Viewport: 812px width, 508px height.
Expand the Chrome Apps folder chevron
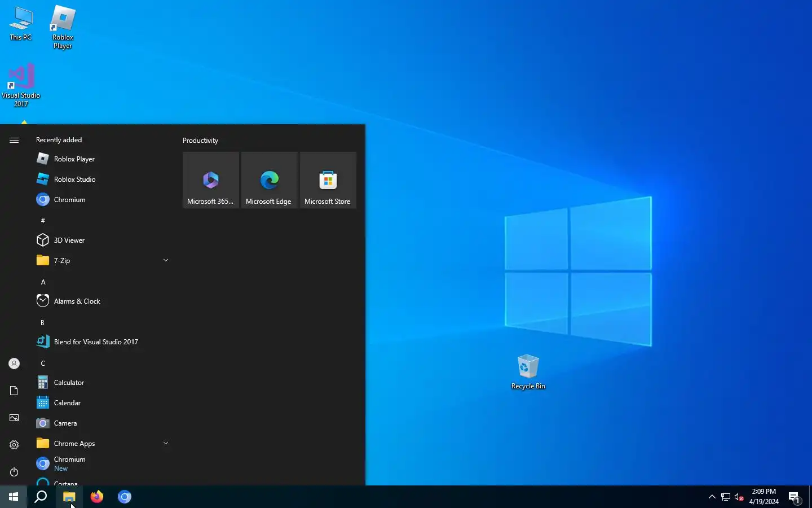tap(166, 444)
